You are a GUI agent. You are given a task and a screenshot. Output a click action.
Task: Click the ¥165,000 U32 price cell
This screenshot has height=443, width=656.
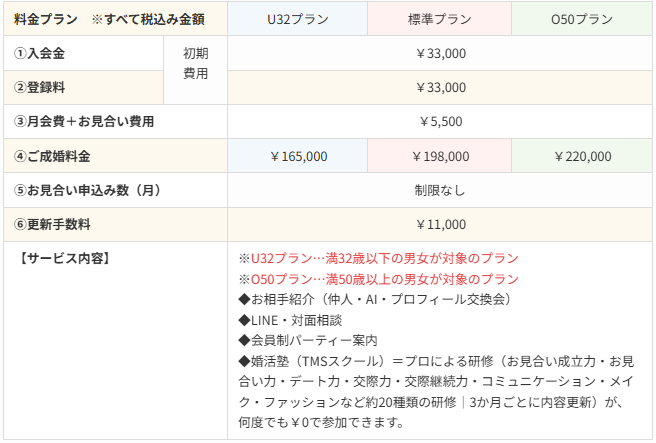297,156
